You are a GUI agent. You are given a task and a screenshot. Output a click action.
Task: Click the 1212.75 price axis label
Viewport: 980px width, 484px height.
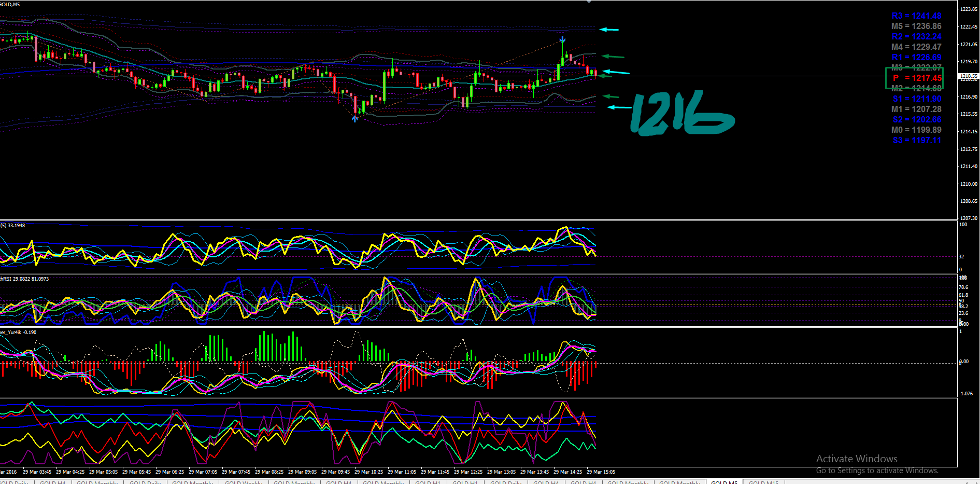(969, 149)
